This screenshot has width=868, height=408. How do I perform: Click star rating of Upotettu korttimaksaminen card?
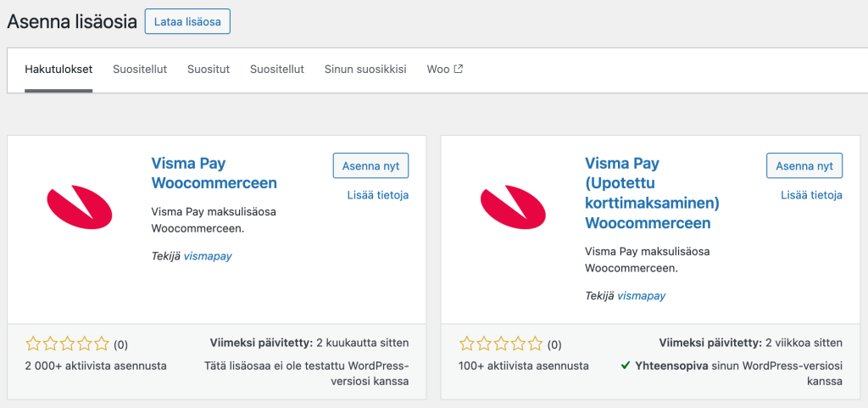[501, 344]
